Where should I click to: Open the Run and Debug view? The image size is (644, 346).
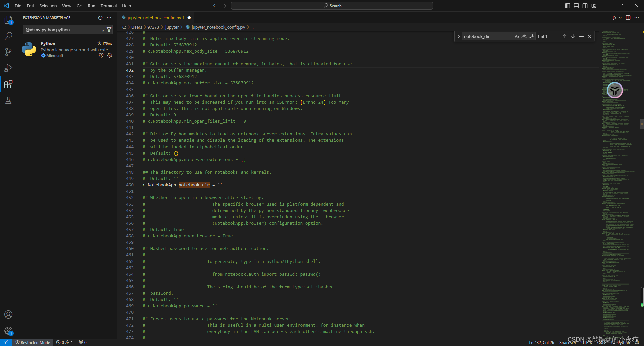coord(8,68)
